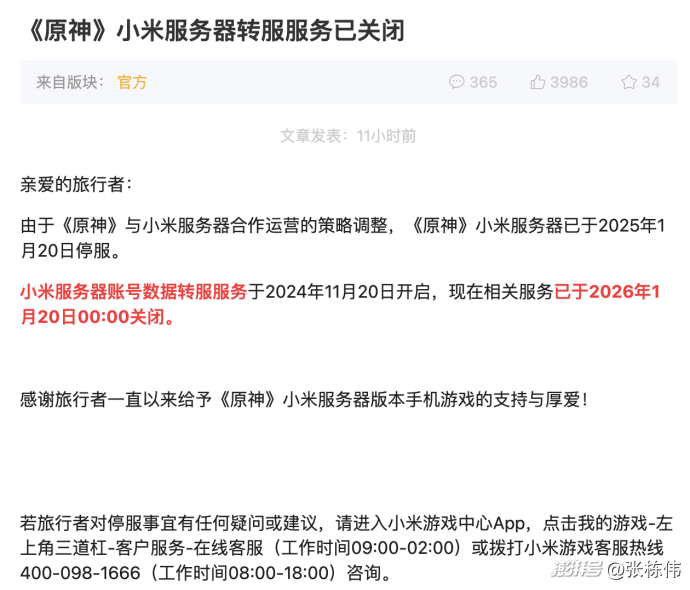The width and height of the screenshot is (690, 590).
Task: Click the comment bubble icon
Action: [456, 82]
